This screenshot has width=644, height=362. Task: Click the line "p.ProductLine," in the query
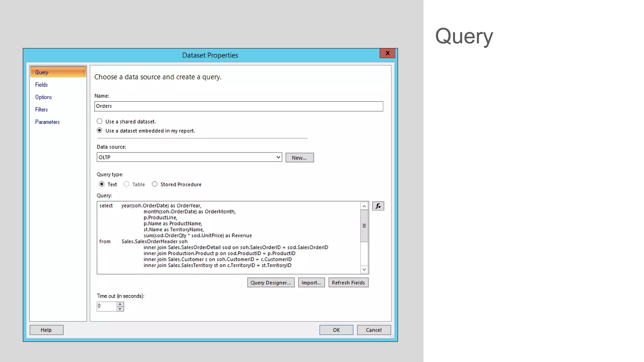[160, 217]
